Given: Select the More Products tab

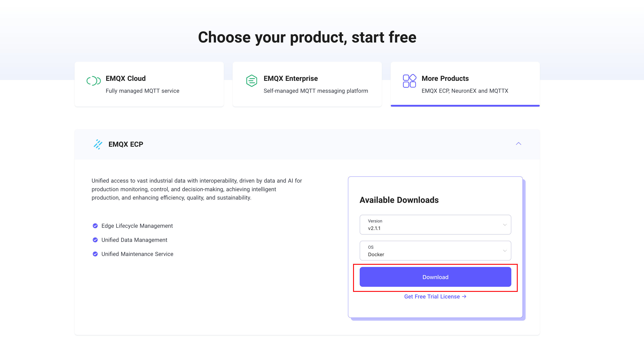Looking at the screenshot, I should pyautogui.click(x=465, y=84).
